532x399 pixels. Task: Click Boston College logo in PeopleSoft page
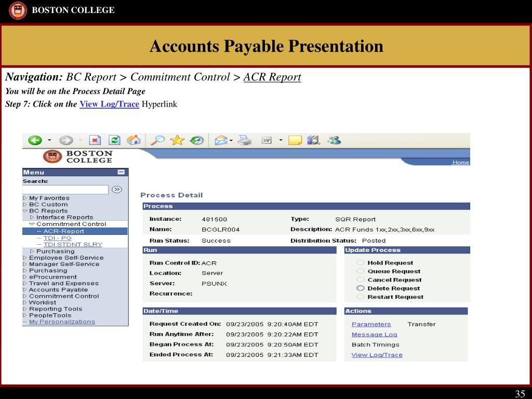coord(78,157)
